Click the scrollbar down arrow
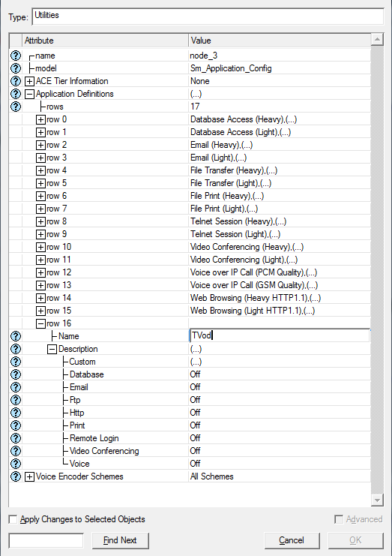The height and width of the screenshot is (556, 392). (x=377, y=500)
